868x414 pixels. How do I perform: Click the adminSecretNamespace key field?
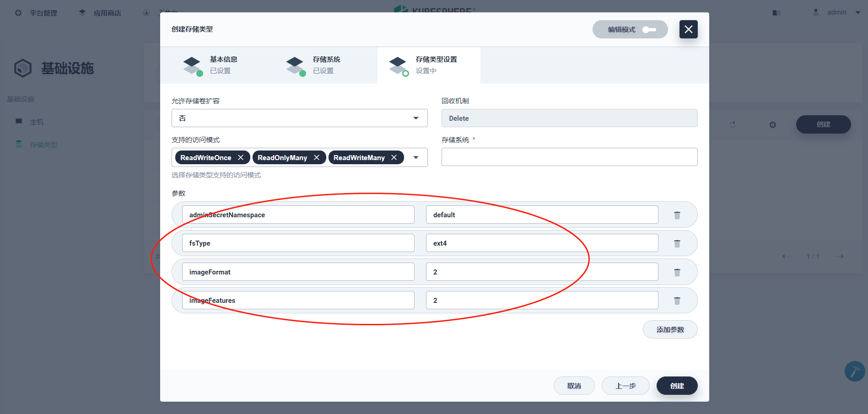[298, 215]
